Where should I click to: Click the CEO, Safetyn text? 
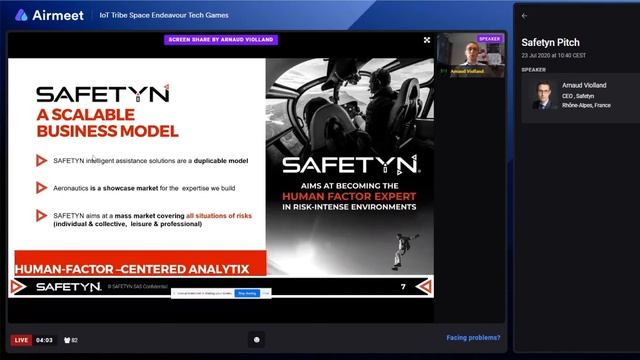point(578,96)
